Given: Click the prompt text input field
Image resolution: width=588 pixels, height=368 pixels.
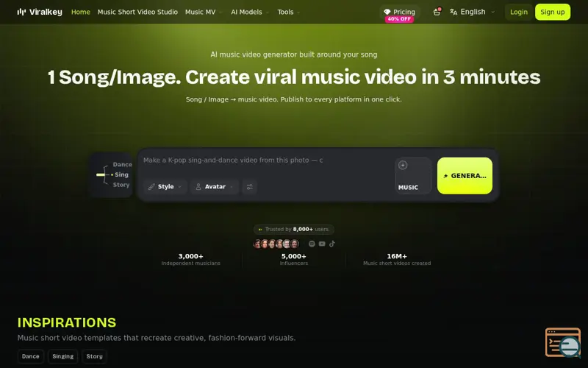Looking at the screenshot, I should pos(266,160).
